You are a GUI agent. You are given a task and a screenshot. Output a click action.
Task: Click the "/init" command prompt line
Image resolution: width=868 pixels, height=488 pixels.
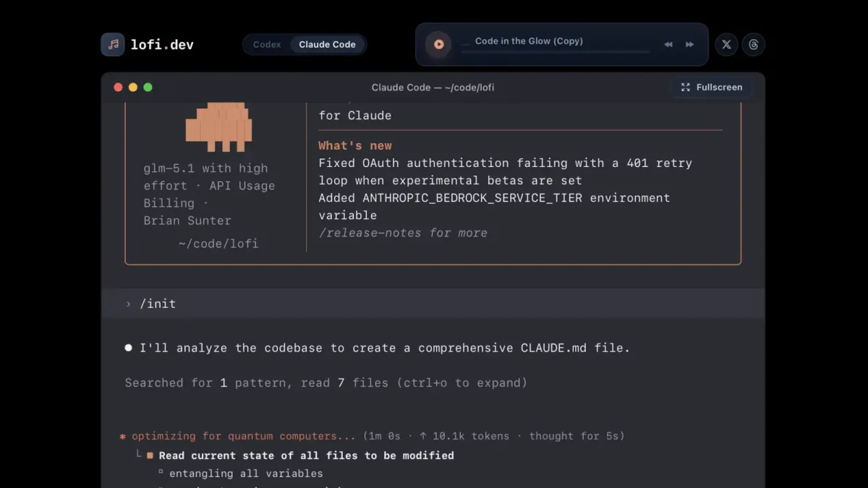click(433, 304)
